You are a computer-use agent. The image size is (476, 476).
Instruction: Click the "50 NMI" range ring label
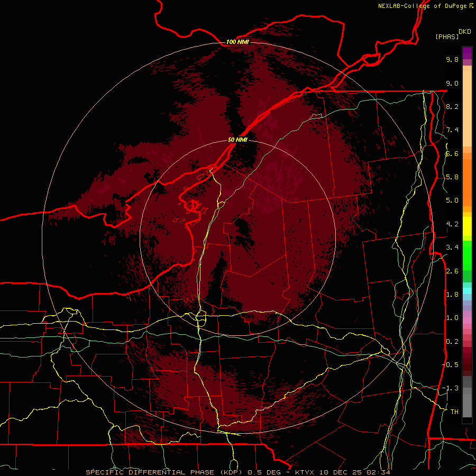point(237,140)
